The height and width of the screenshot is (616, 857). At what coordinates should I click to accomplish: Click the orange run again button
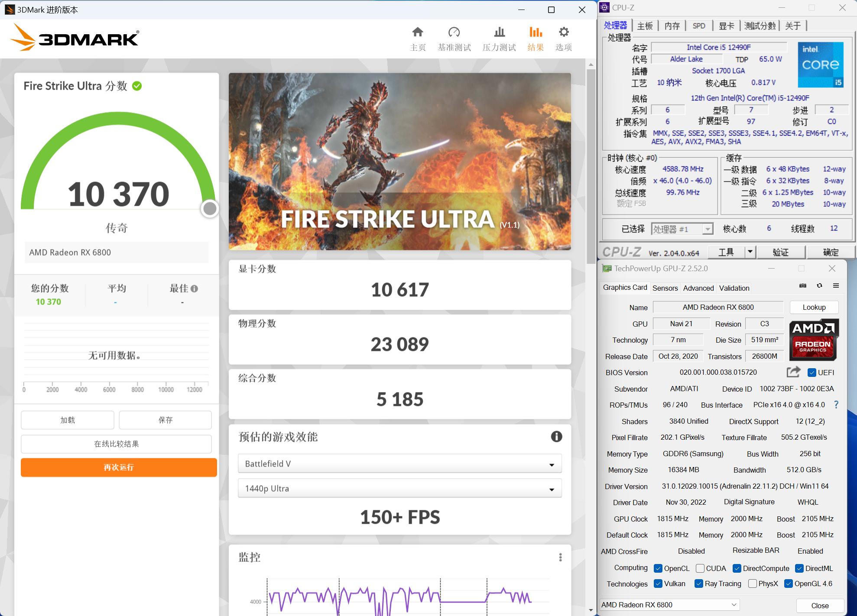pyautogui.click(x=119, y=467)
